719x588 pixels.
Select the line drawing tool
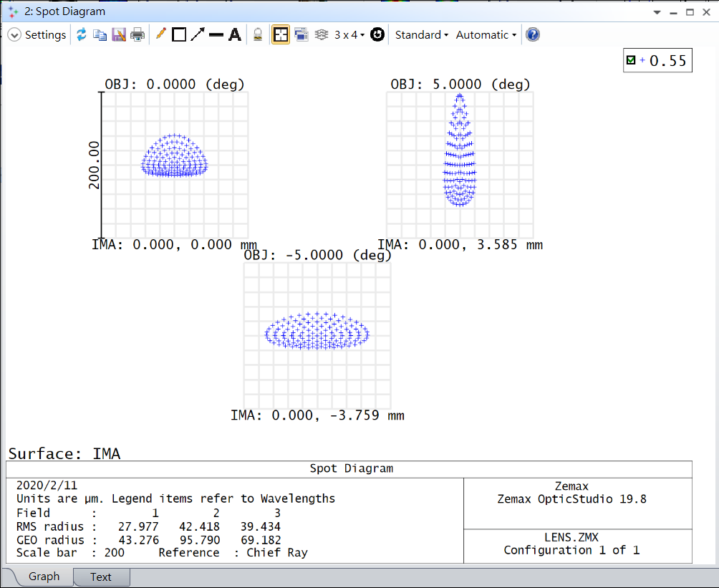tap(216, 34)
